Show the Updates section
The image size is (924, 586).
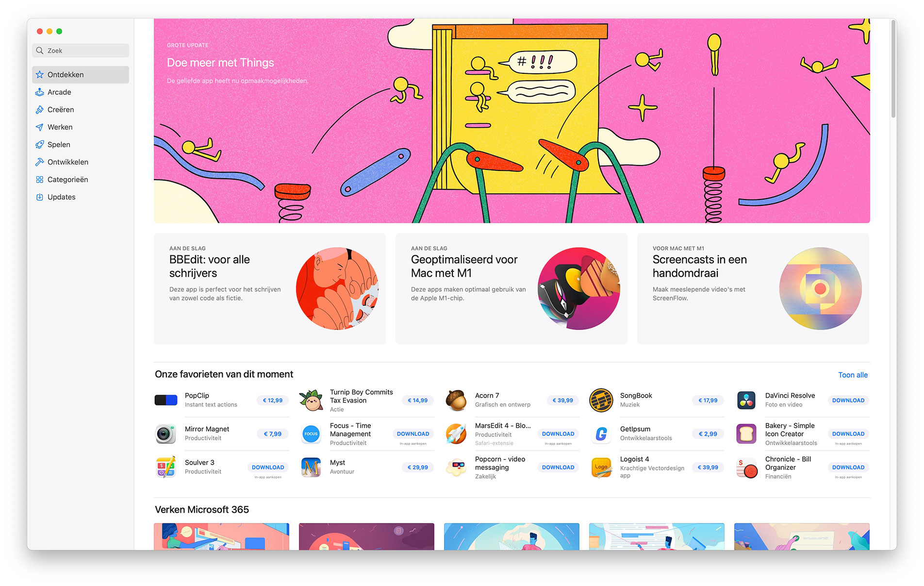(81, 197)
